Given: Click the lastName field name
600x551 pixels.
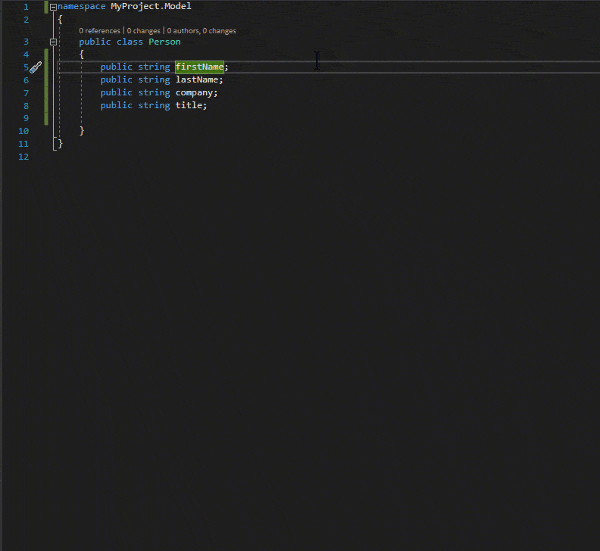Looking at the screenshot, I should (x=197, y=80).
